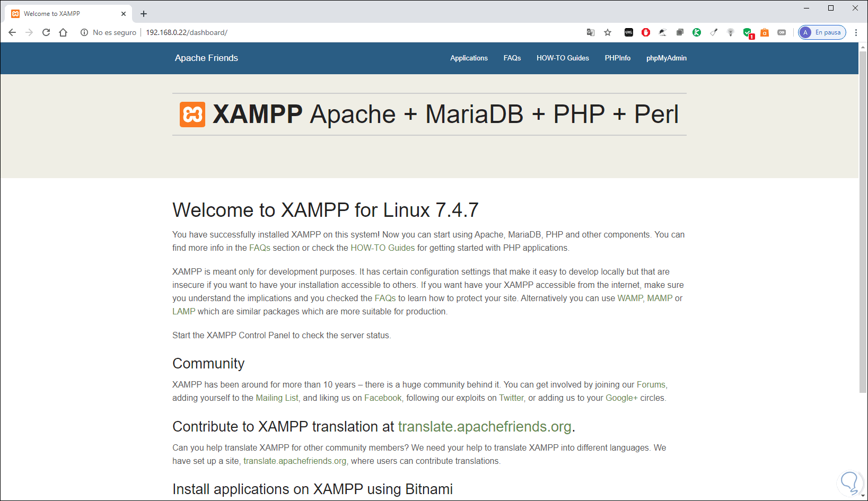Click the browser back arrow
Image resolution: width=868 pixels, height=501 pixels.
click(x=12, y=32)
